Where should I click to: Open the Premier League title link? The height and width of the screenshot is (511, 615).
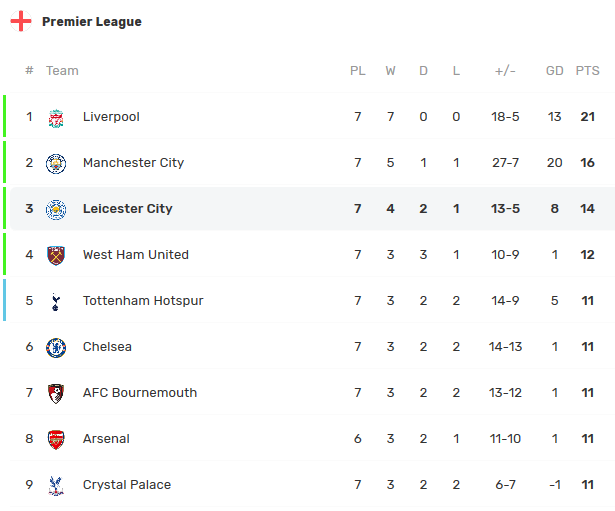(92, 22)
